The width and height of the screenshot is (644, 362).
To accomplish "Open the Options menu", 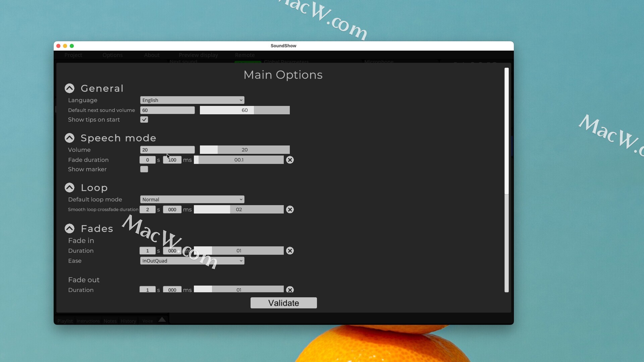I will (113, 55).
